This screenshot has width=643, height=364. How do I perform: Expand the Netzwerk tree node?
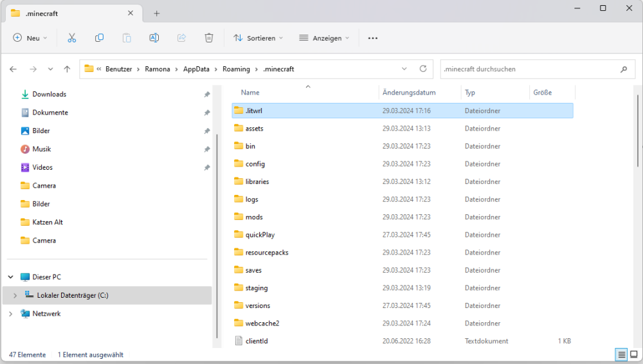pos(11,314)
